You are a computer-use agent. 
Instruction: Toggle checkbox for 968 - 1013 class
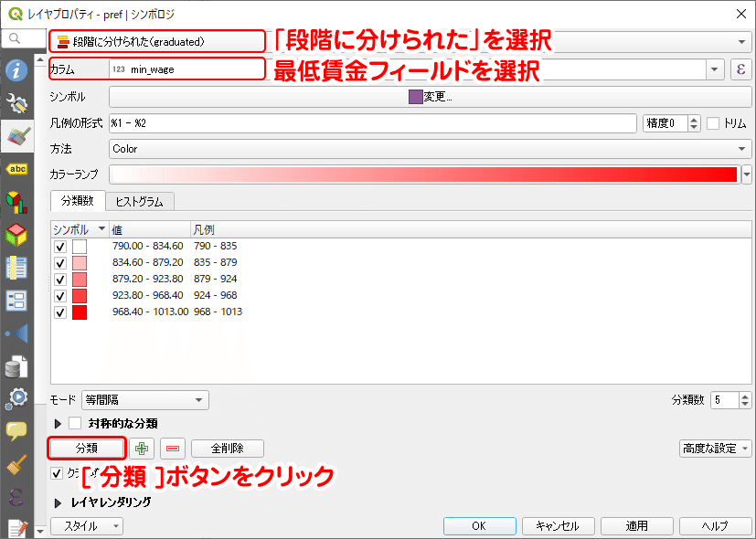point(59,312)
